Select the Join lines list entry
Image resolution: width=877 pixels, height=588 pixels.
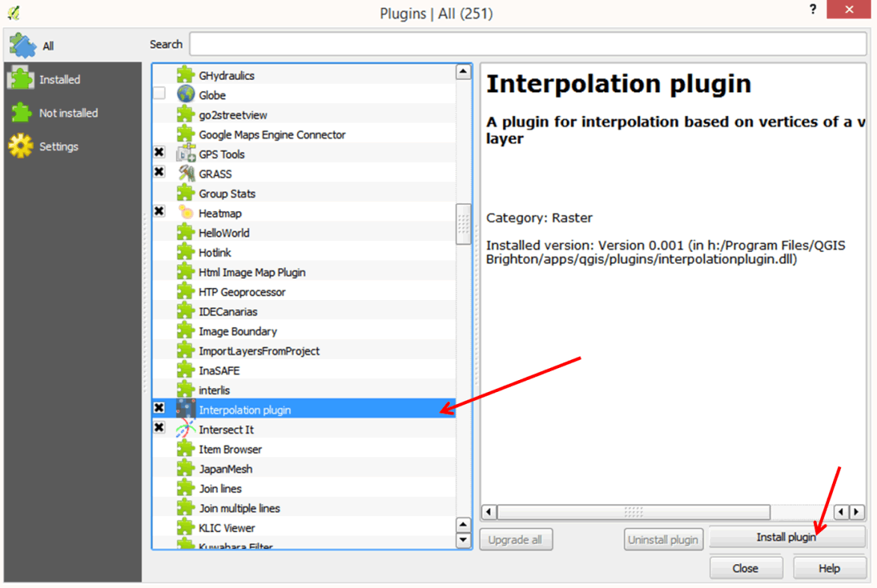(x=305, y=489)
